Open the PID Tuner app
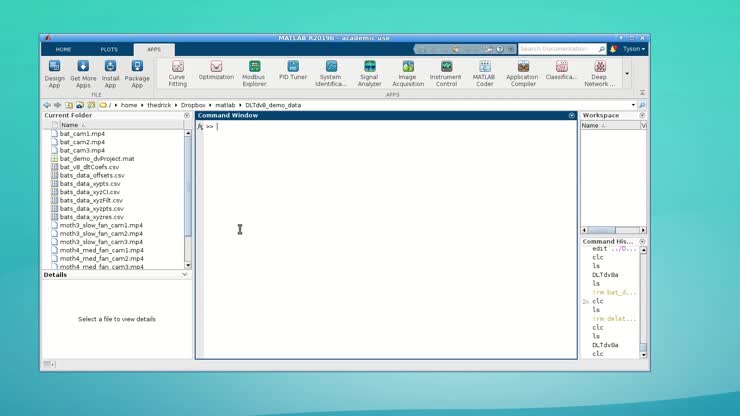The width and height of the screenshot is (740, 416). (292, 72)
